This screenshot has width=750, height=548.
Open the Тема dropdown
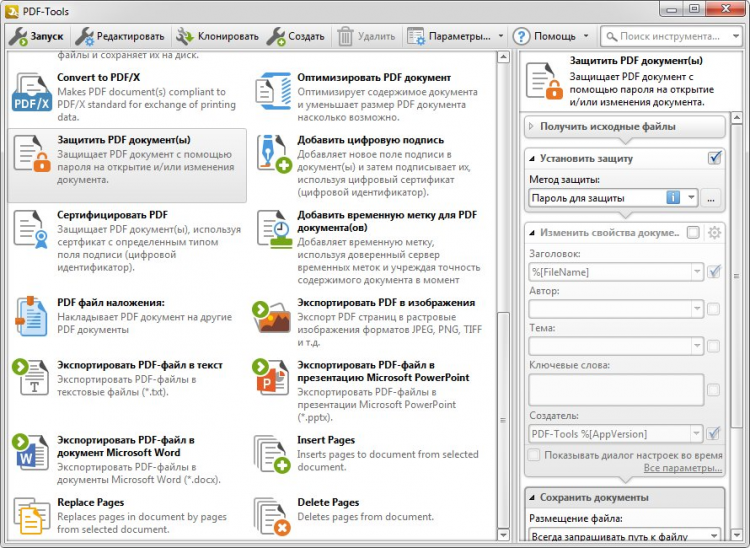click(x=697, y=346)
